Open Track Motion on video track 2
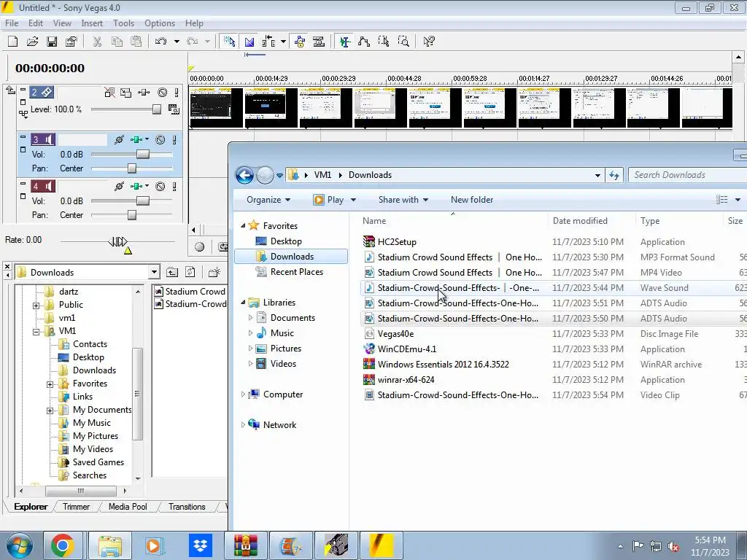 tap(125, 93)
